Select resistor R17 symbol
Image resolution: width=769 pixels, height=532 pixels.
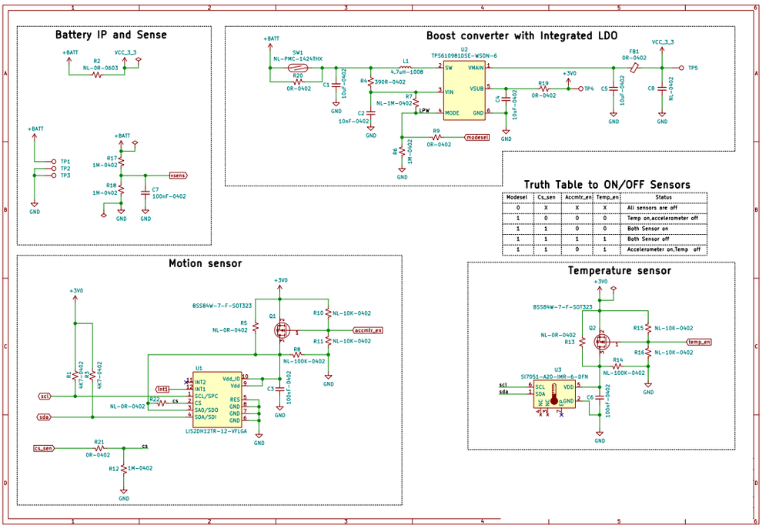pyautogui.click(x=121, y=162)
